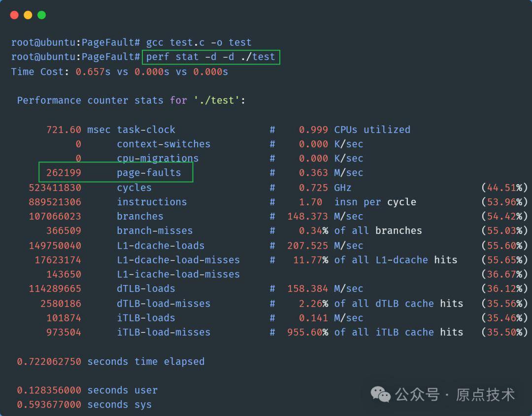Click the highlighted perf stat command
The image size is (532, 416).
pyautogui.click(x=211, y=57)
